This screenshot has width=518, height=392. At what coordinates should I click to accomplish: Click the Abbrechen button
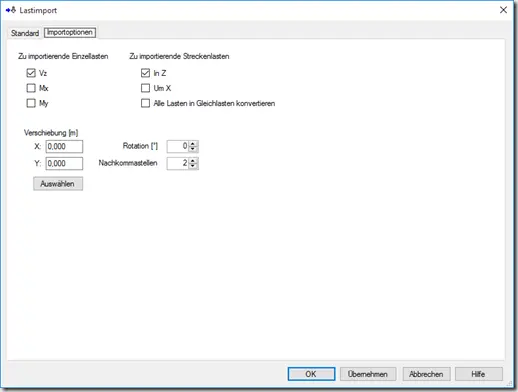[426, 374]
